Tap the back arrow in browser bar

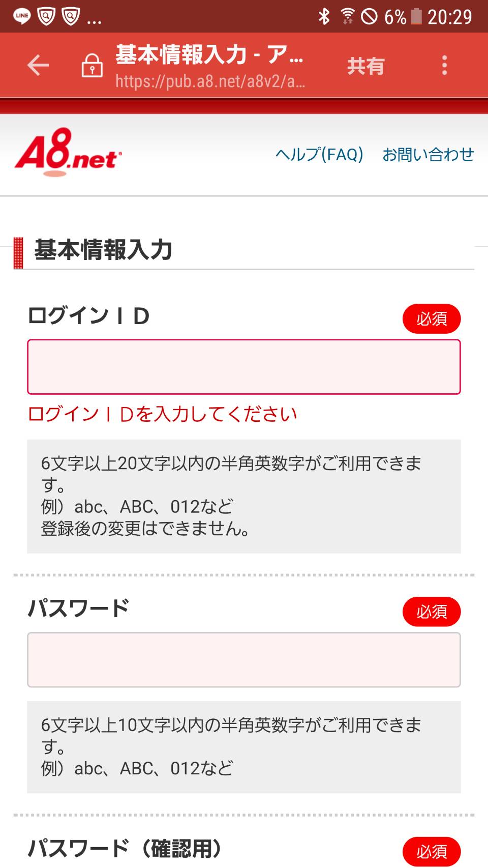[38, 66]
